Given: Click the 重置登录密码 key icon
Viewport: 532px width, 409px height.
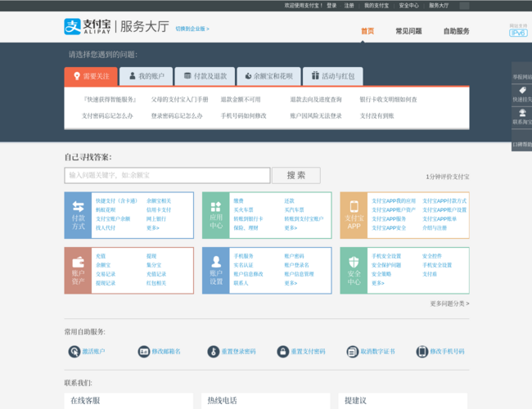Looking at the screenshot, I should click(x=214, y=352).
